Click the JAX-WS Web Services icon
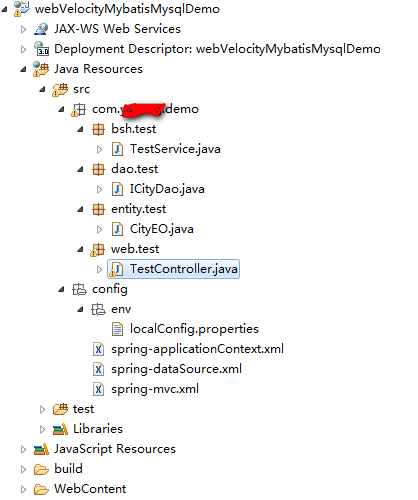 click(41, 29)
